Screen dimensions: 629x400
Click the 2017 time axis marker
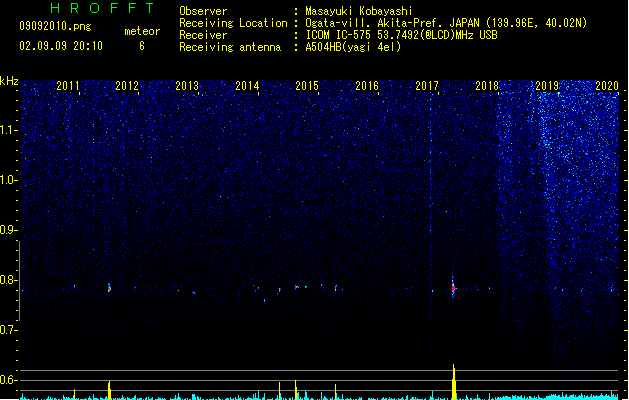[427, 86]
